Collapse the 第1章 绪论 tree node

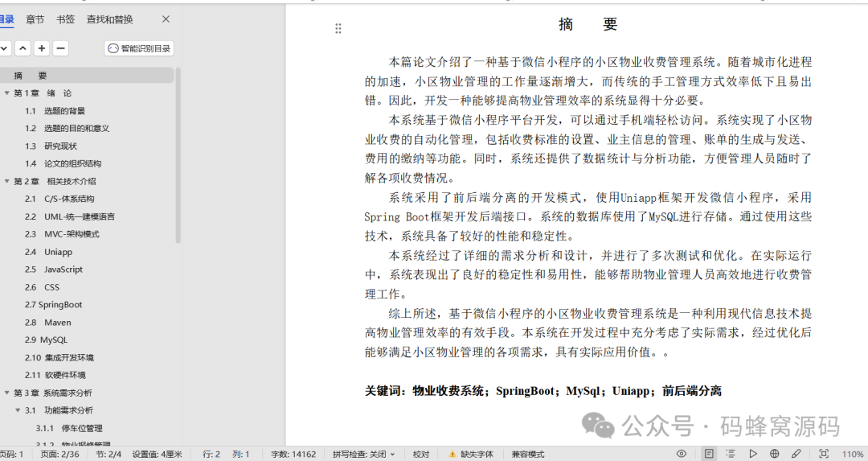[x=6, y=93]
